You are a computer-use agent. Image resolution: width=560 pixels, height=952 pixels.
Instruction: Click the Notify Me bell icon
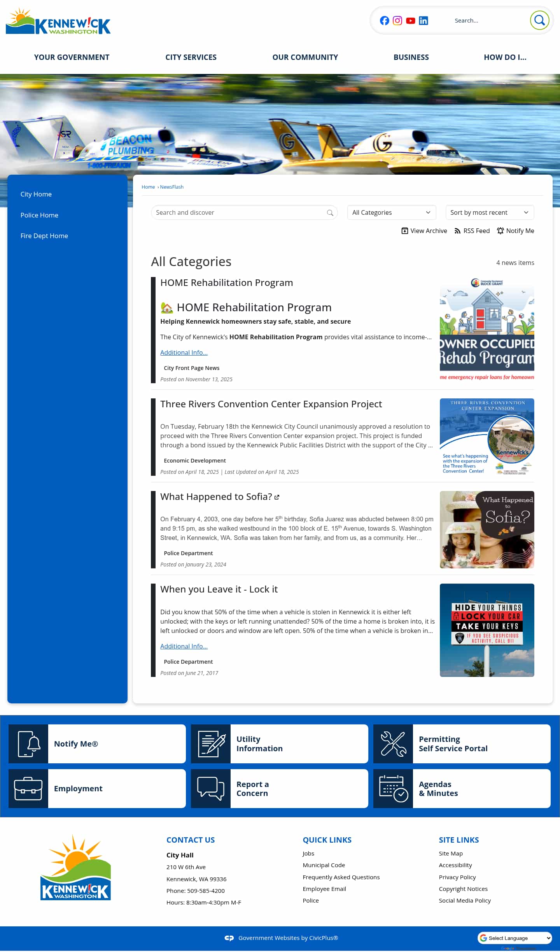pos(500,231)
